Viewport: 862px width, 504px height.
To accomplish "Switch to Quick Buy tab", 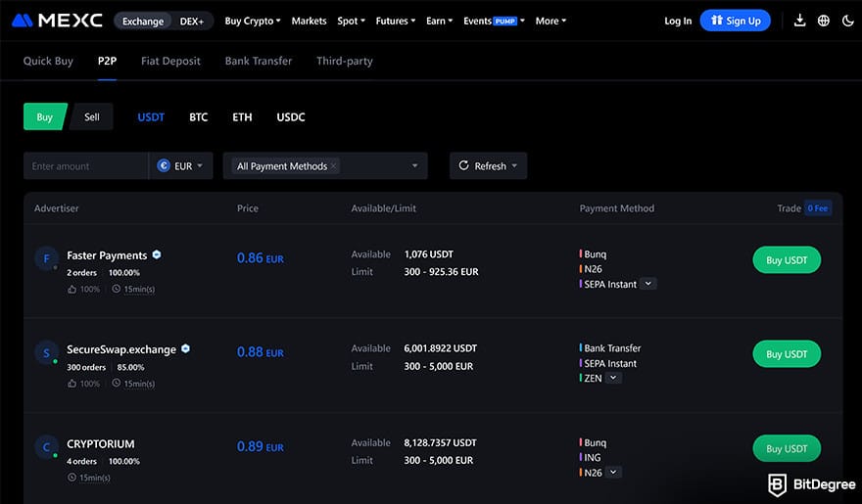I will point(48,61).
